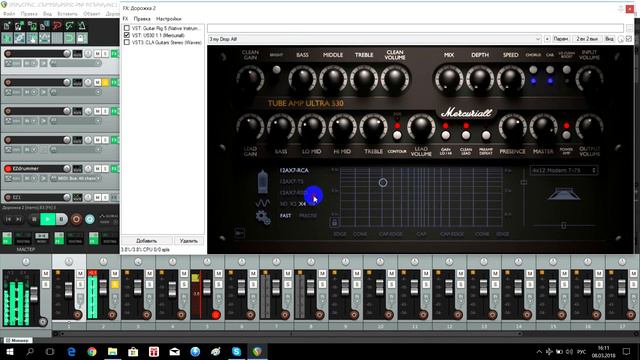This screenshot has width=640, height=360.
Task: Click the pause button in transport
Action: pos(61,219)
